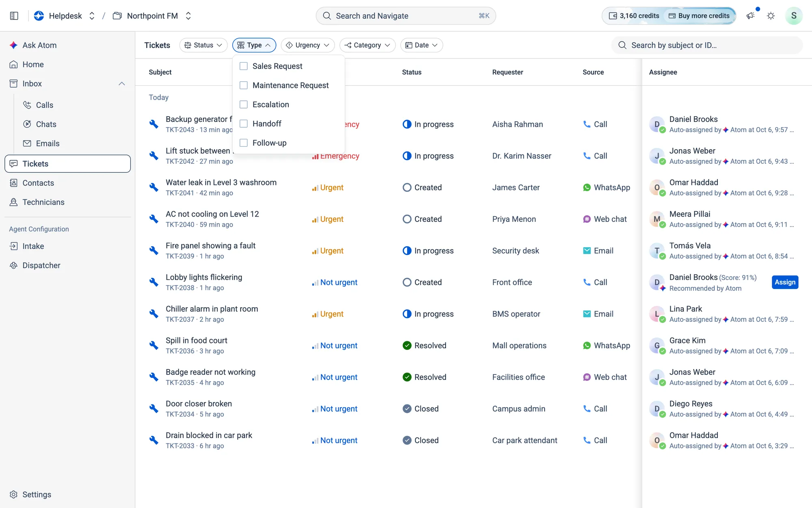Open the user avatar S menu
This screenshot has height=508, width=812.
[793, 16]
